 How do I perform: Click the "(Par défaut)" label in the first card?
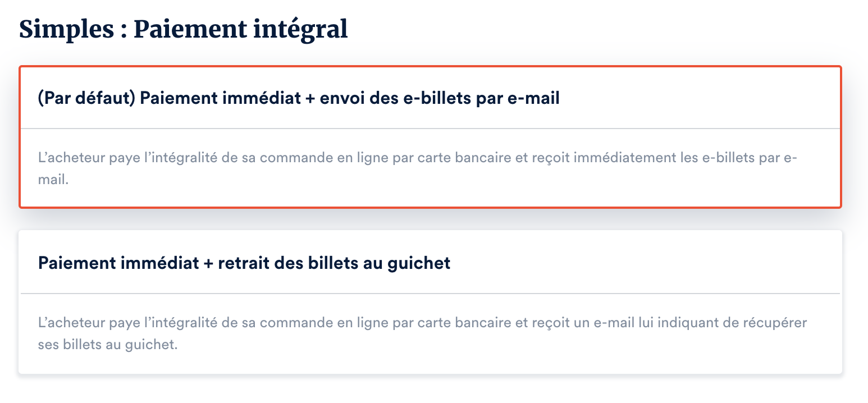[86, 99]
